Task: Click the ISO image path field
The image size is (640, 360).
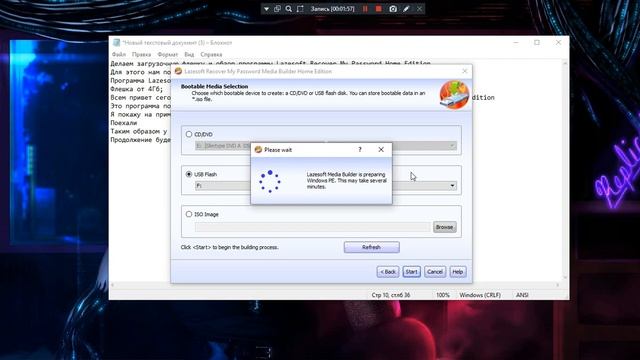Action: coord(313,227)
